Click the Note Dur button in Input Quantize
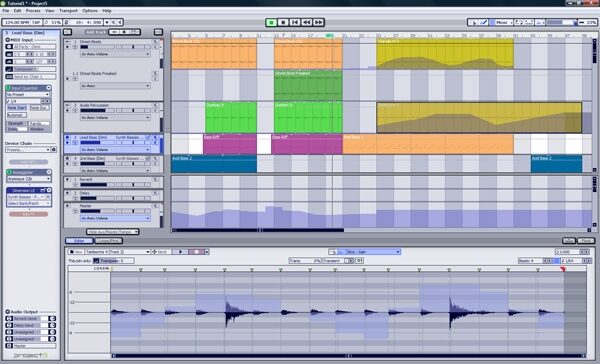This screenshot has width=600, height=364. tap(39, 108)
